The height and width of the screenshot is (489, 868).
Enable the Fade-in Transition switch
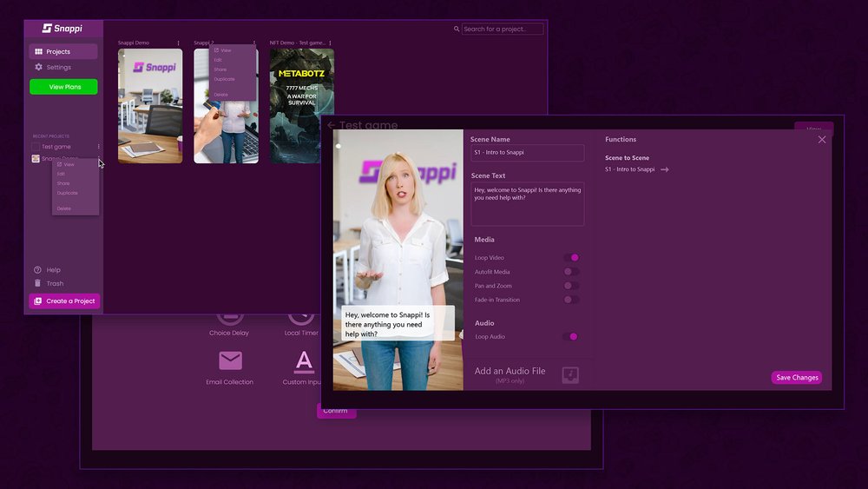point(571,300)
